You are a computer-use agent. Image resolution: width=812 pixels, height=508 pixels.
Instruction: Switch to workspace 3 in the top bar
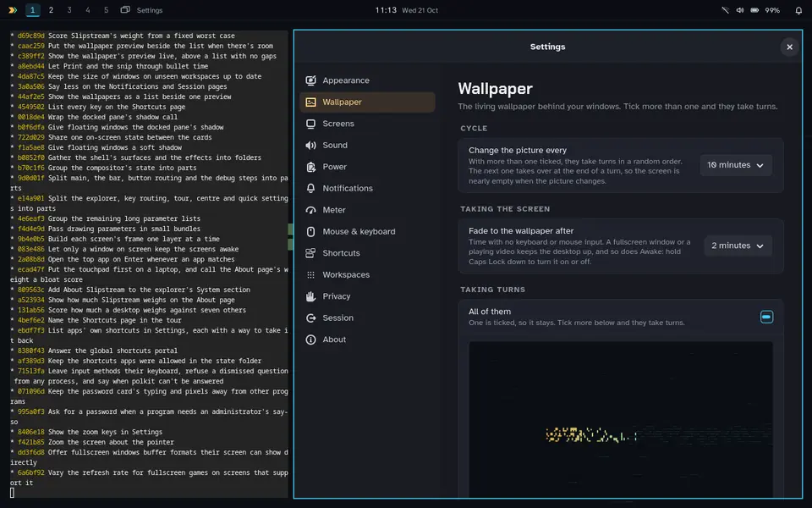tap(69, 10)
